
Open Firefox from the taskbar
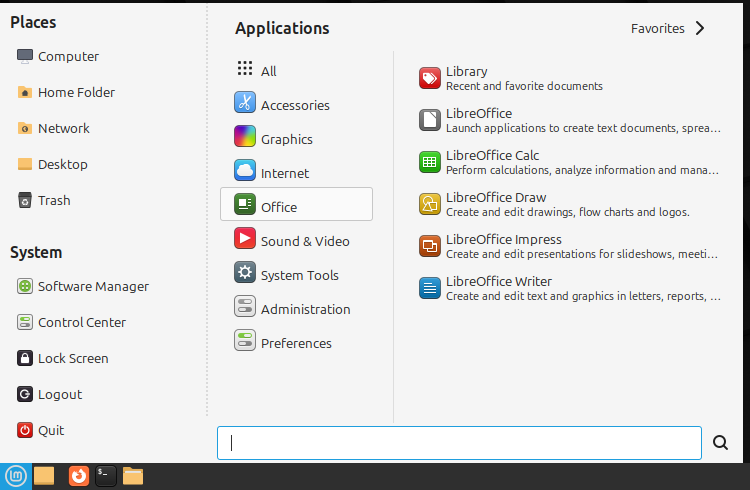pos(79,476)
